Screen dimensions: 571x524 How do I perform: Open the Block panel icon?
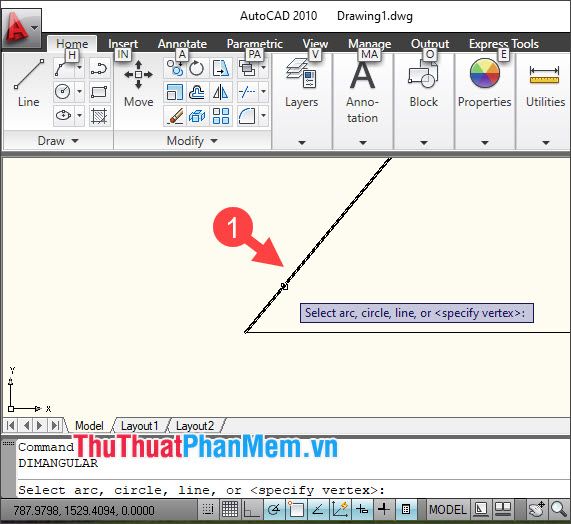(x=423, y=74)
